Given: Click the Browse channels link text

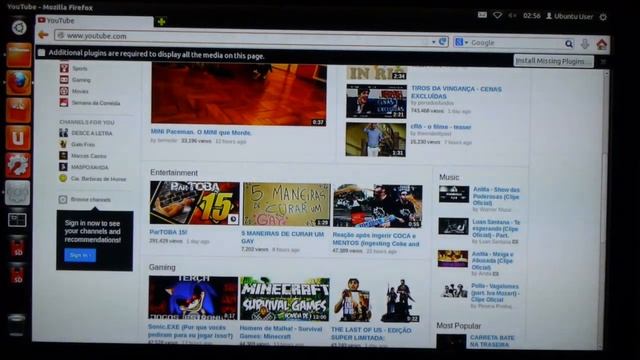Looking at the screenshot, I should [x=91, y=200].
